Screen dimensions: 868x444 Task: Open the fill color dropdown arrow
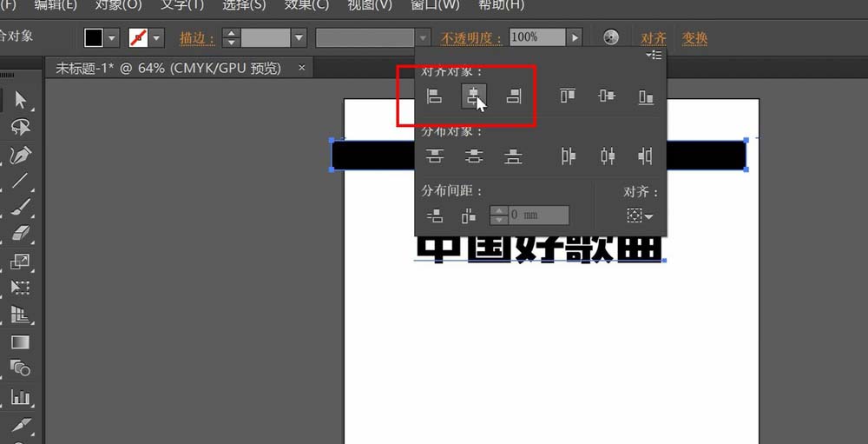pos(112,38)
